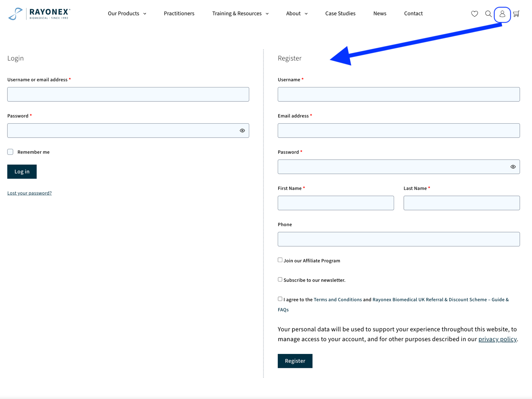The image size is (532, 399).
Task: Open the Terms and Conditions link
Action: [338, 300]
